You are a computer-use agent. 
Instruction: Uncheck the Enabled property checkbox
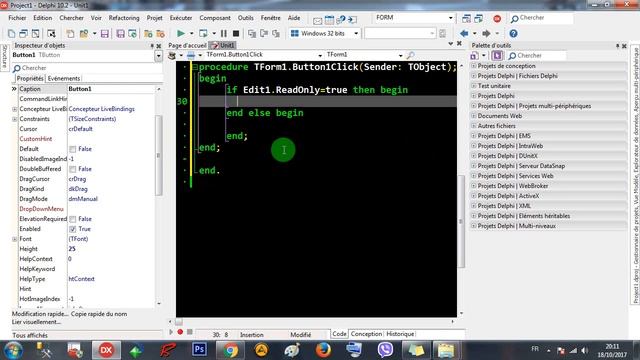[73, 229]
